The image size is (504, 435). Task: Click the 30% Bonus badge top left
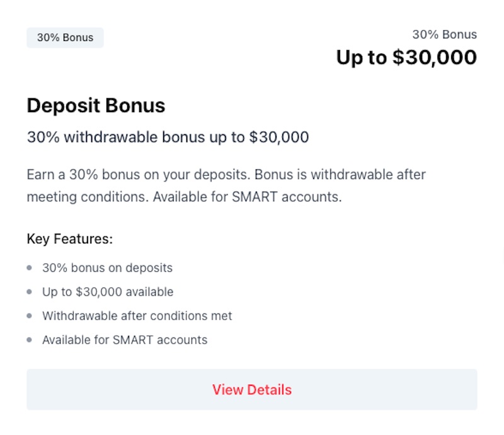(64, 37)
